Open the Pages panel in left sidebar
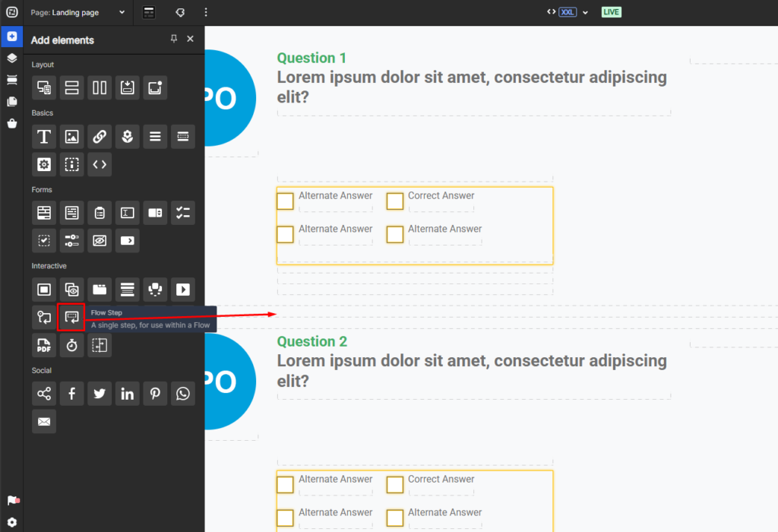 coord(12,102)
